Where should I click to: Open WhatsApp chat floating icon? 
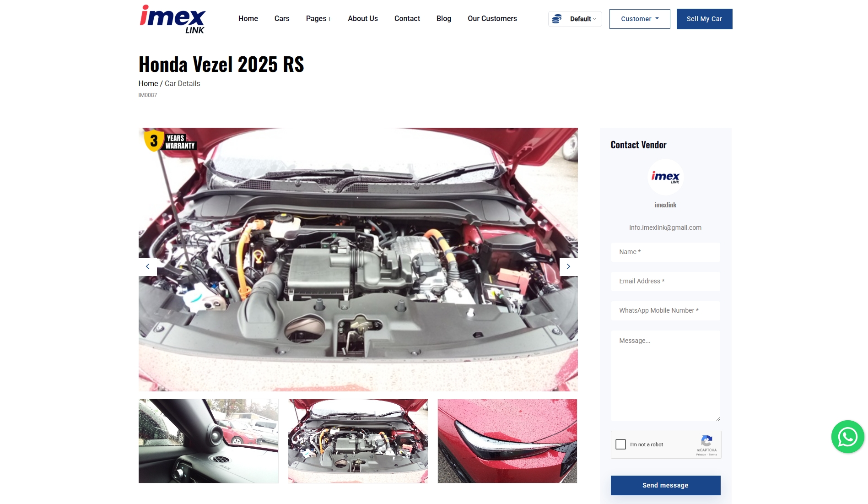847,437
